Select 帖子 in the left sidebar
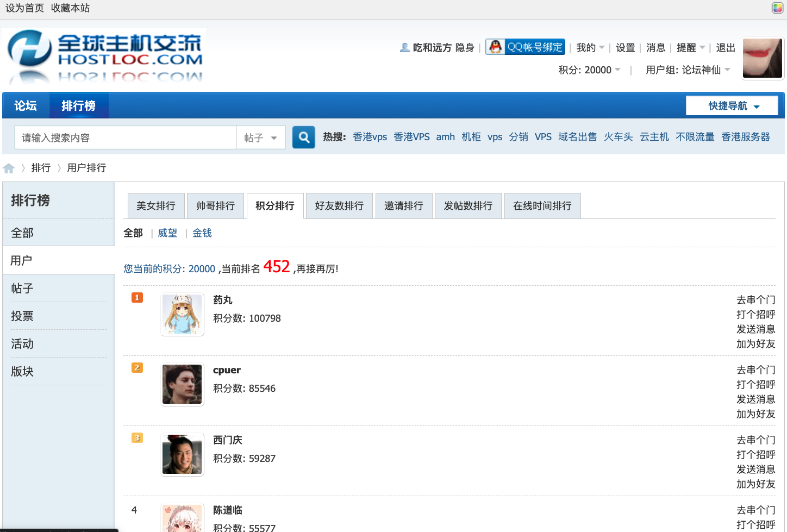This screenshot has height=532, width=787. click(22, 289)
